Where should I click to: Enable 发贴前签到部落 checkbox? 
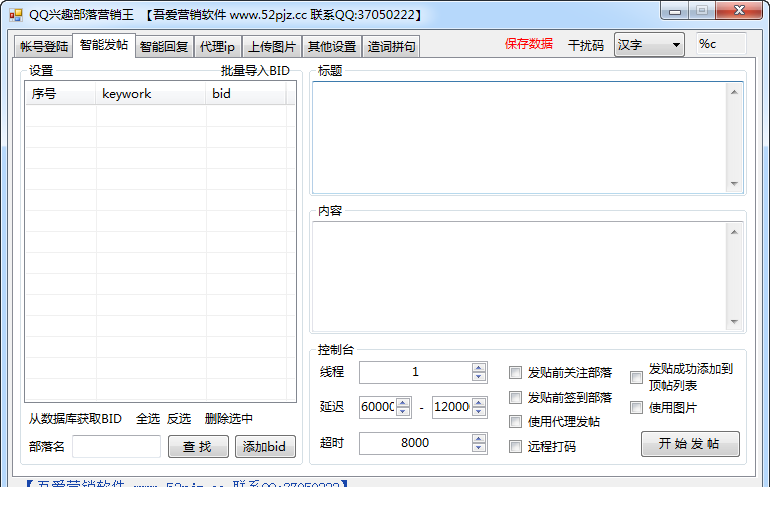515,397
